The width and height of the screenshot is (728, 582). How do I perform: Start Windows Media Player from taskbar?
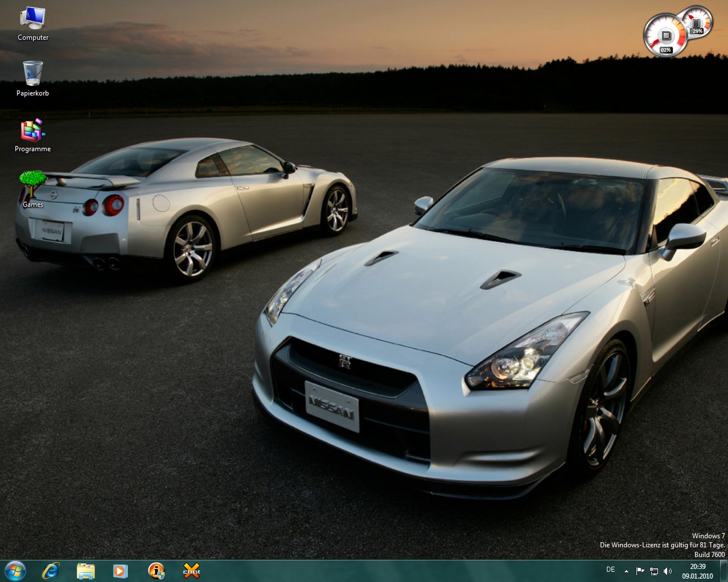[x=121, y=571]
